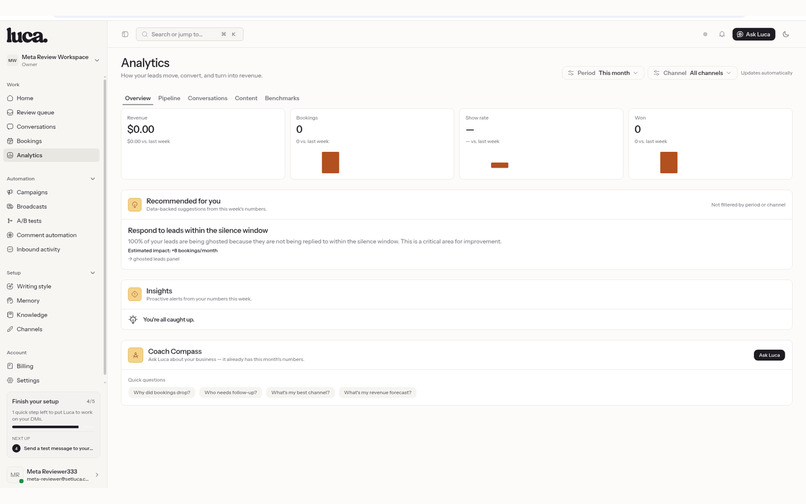Select the Overview tab
Viewport: 806px width, 504px height.
138,98
